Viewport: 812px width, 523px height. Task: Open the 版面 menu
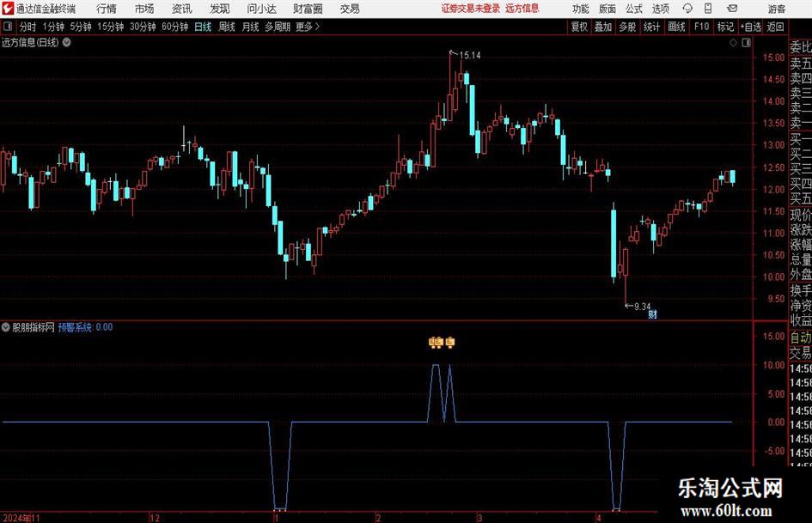pyautogui.click(x=607, y=9)
